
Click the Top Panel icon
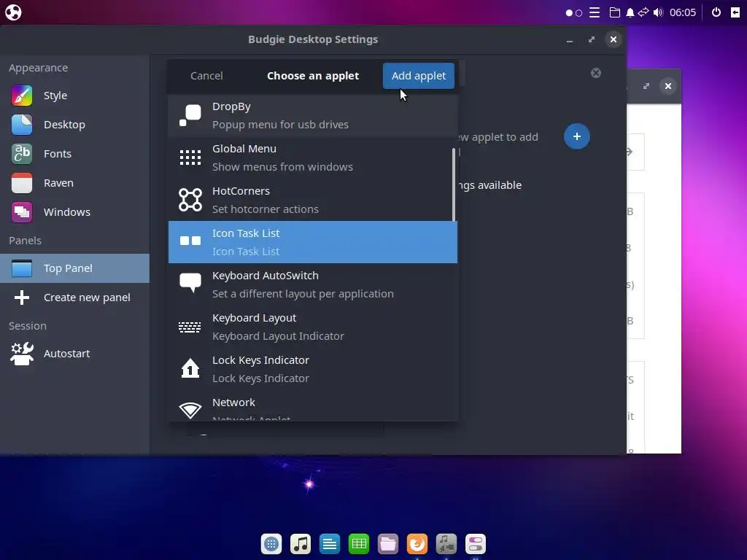coord(22,268)
